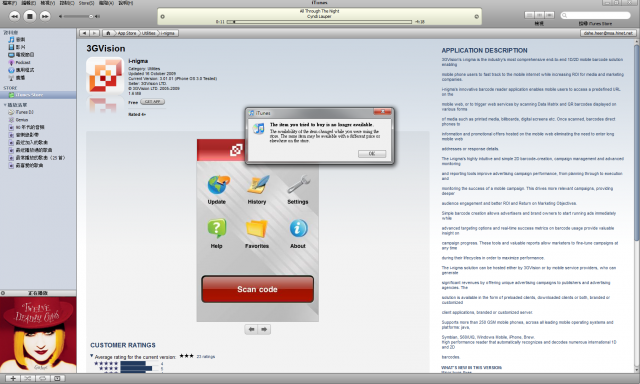
Task: Click the iTunes Store search field
Action: pyautogui.click(x=596, y=16)
